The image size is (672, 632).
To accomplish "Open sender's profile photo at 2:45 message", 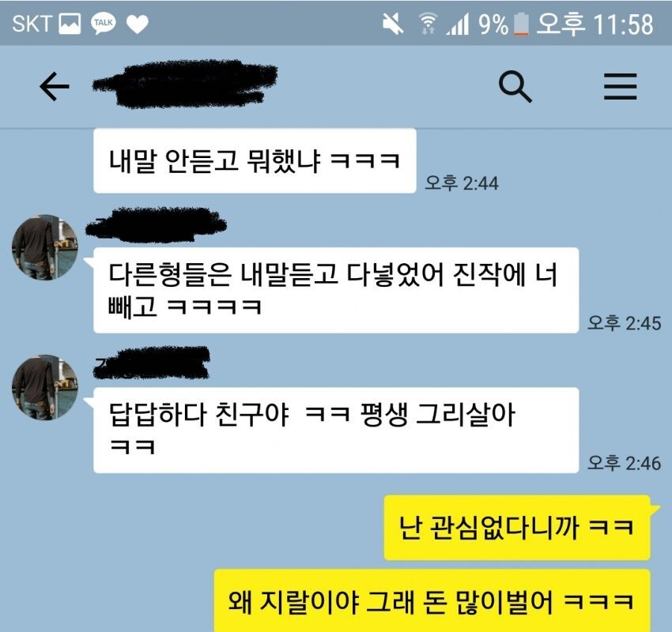I will [x=45, y=247].
